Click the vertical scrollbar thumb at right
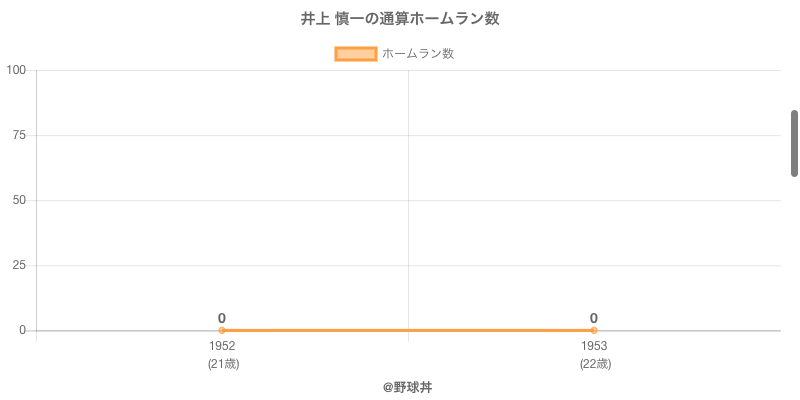The width and height of the screenshot is (800, 400). tap(794, 143)
